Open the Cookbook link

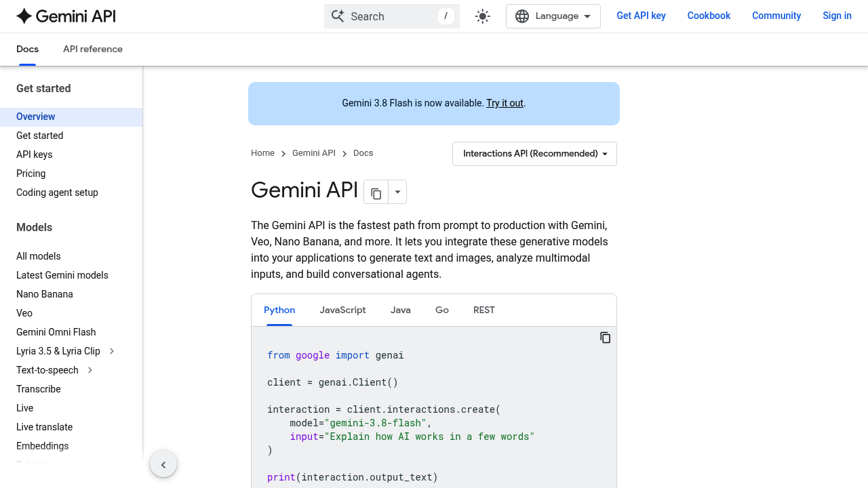coord(709,16)
